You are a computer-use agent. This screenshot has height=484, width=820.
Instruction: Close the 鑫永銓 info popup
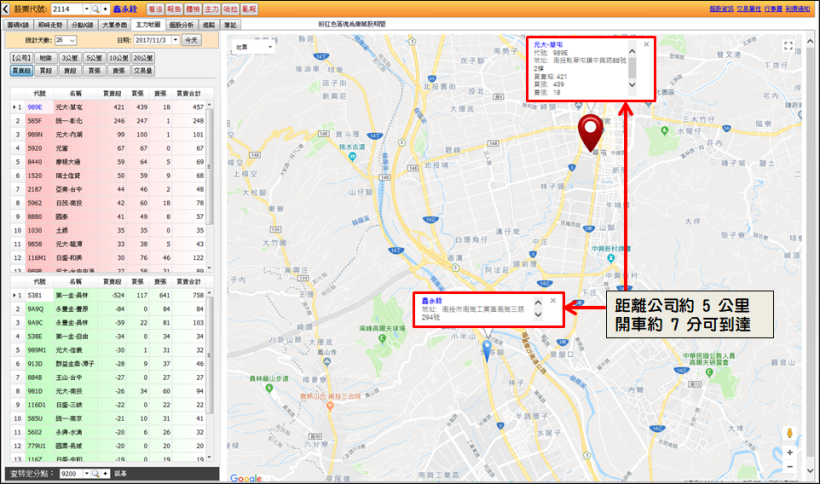(553, 301)
